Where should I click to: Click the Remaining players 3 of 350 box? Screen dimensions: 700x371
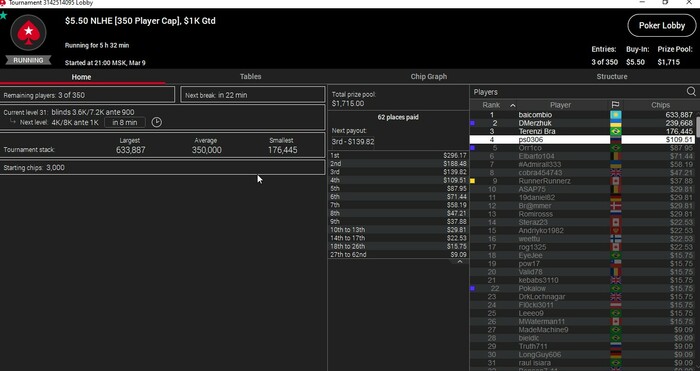point(88,95)
